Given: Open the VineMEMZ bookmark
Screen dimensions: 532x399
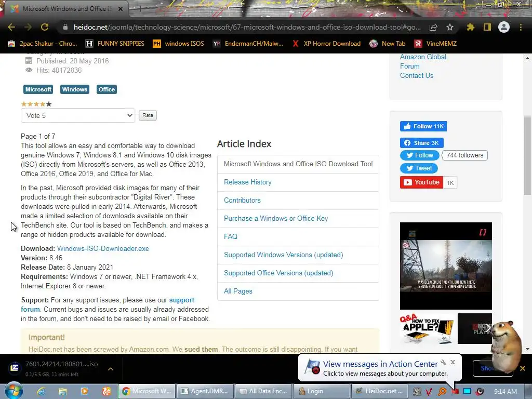Looking at the screenshot, I should pos(435,44).
